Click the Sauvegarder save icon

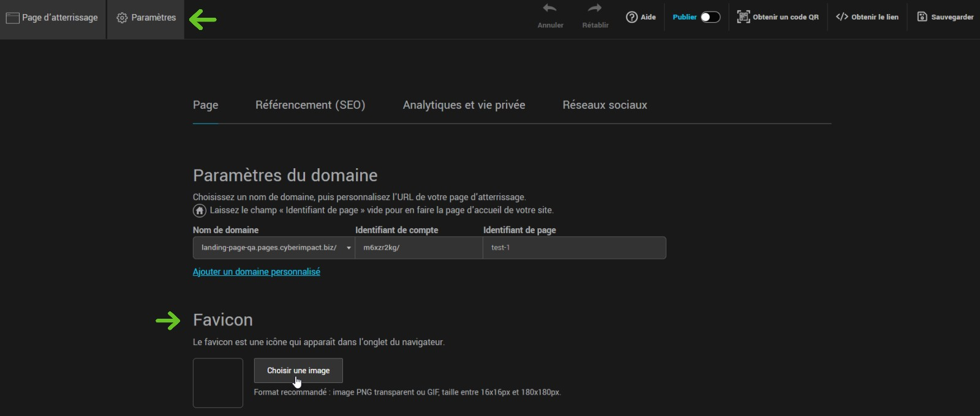point(922,17)
